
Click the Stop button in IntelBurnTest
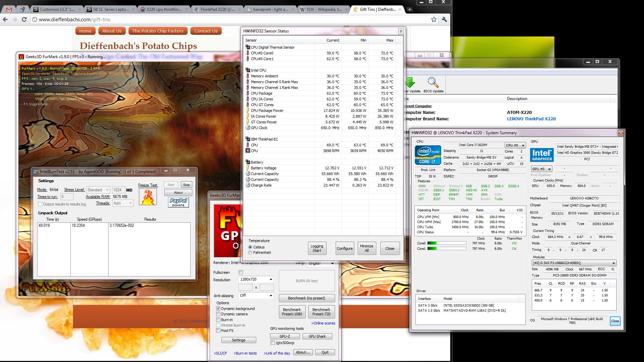pos(186,185)
